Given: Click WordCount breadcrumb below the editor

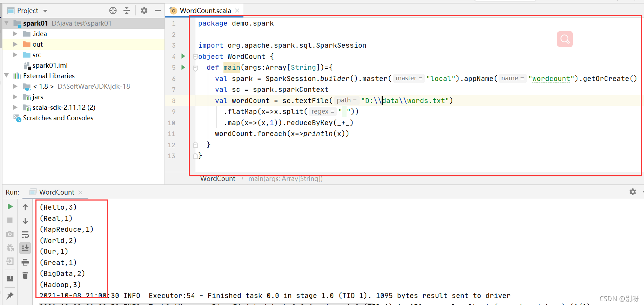Looking at the screenshot, I should [218, 179].
